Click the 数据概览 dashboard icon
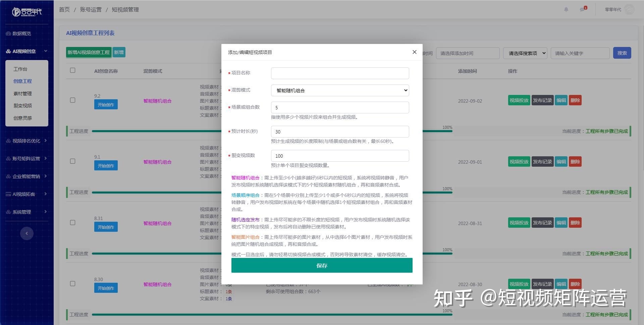Image resolution: width=644 pixels, height=325 pixels. coord(8,34)
